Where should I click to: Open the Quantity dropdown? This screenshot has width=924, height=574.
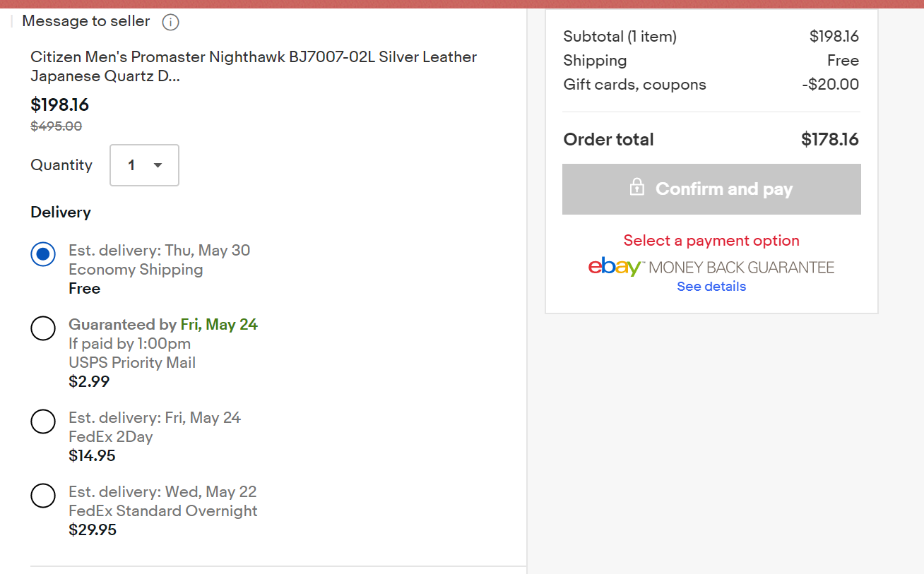tap(144, 165)
